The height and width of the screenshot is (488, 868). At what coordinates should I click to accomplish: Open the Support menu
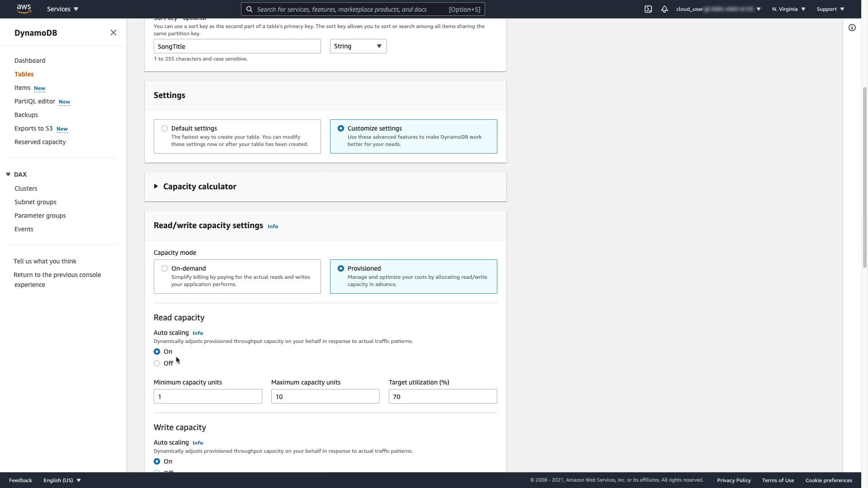click(x=830, y=9)
